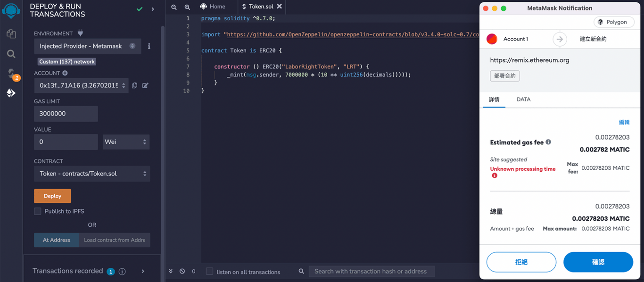Image resolution: width=644 pixels, height=282 pixels.
Task: Click the Load contract from Address field
Action: tap(115, 240)
